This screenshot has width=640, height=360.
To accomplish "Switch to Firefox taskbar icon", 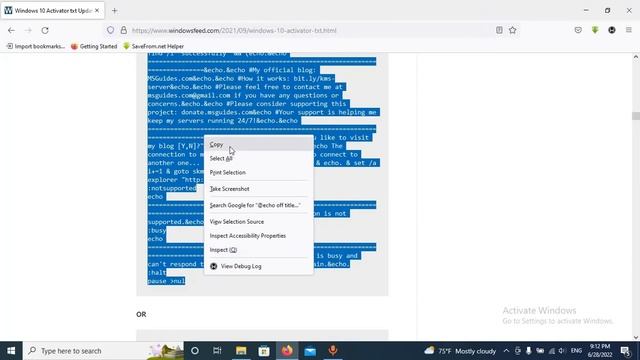I will pos(287,351).
